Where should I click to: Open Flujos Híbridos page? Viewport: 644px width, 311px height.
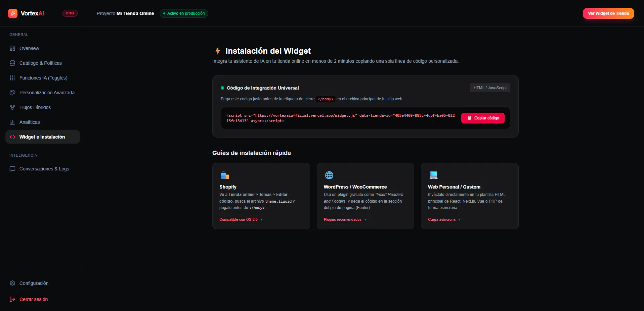point(43,107)
